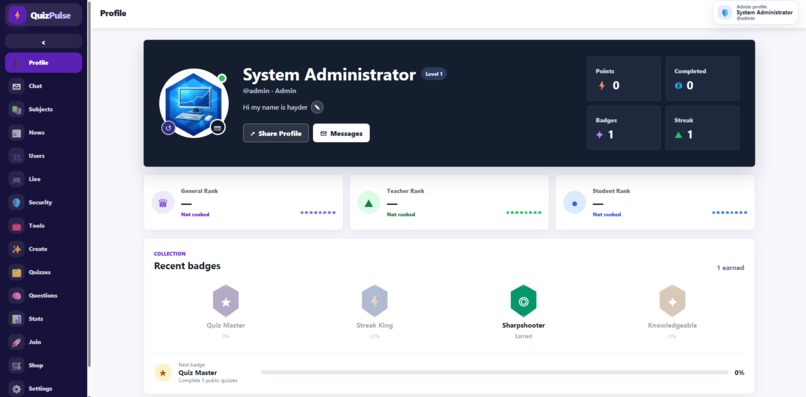
Task: Click the green Teacher Rank progress dots
Action: pyautogui.click(x=524, y=212)
